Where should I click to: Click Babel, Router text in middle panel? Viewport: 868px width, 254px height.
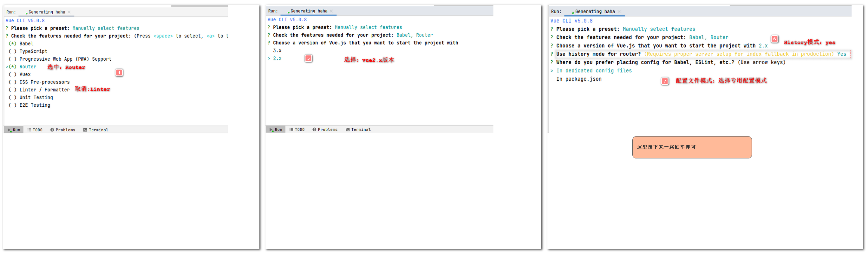point(414,35)
